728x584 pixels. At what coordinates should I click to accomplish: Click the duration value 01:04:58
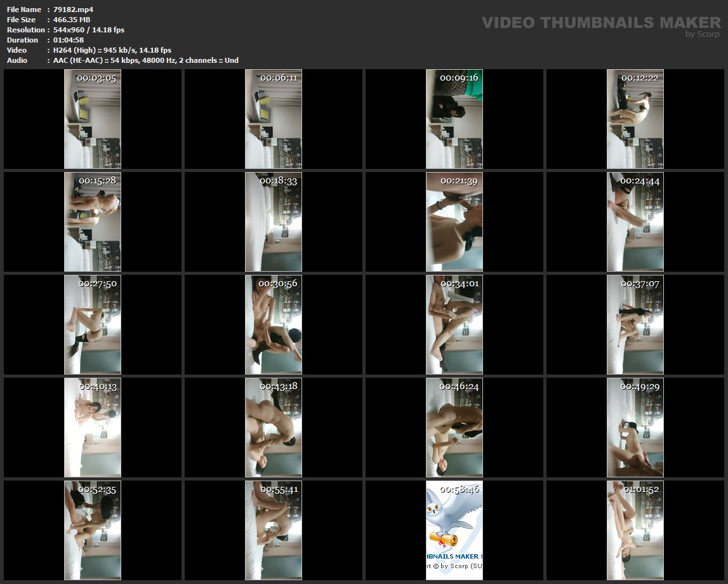69,40
